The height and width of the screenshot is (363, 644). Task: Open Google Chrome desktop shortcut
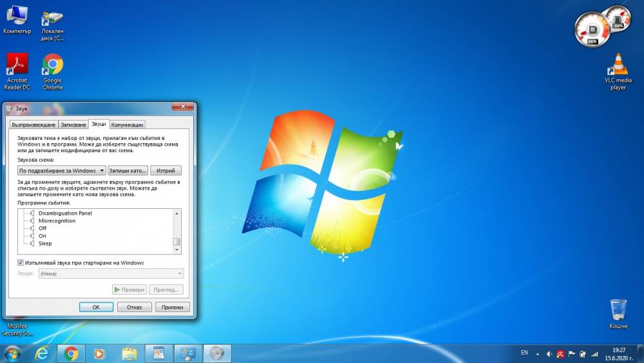point(53,72)
